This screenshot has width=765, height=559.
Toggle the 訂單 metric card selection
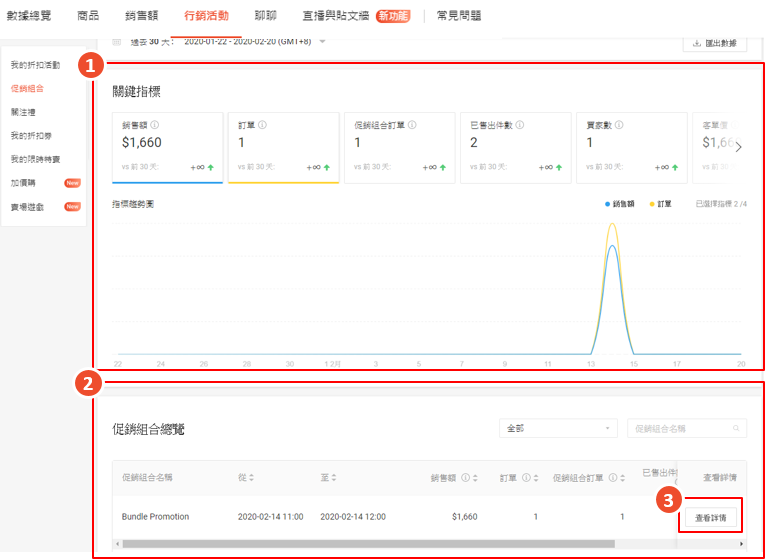(282, 147)
